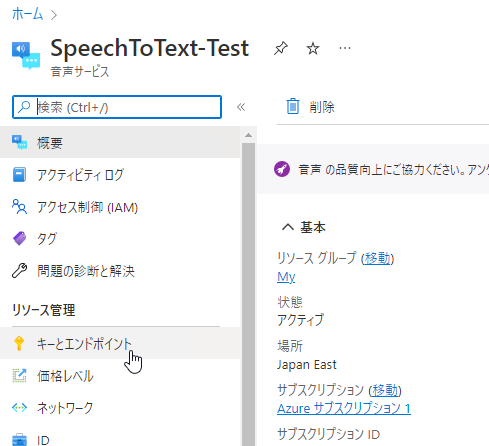The height and width of the screenshot is (446, 489).
Task: Click scrollbar up arrow in sidebar
Action: (248, 135)
